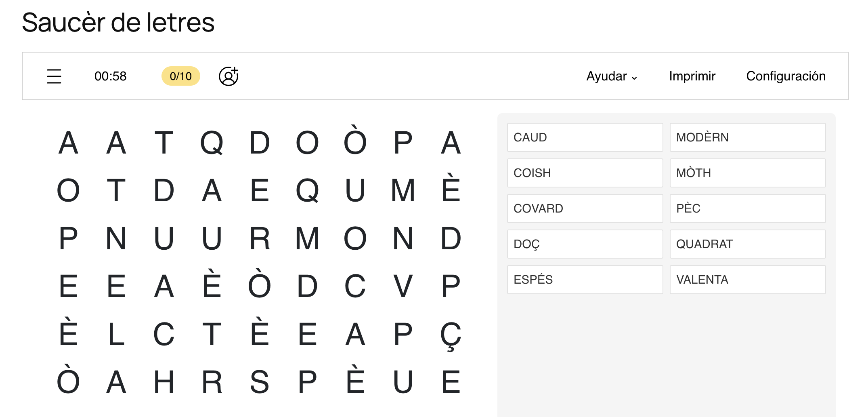Click the letter V in the grid
Image resolution: width=868 pixels, height=417 pixels.
click(403, 286)
